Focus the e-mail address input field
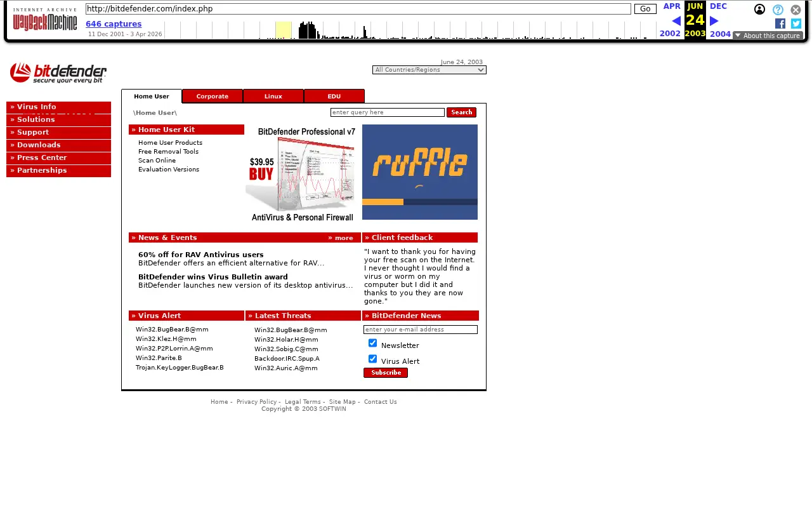This screenshot has height=508, width=812. [421, 330]
